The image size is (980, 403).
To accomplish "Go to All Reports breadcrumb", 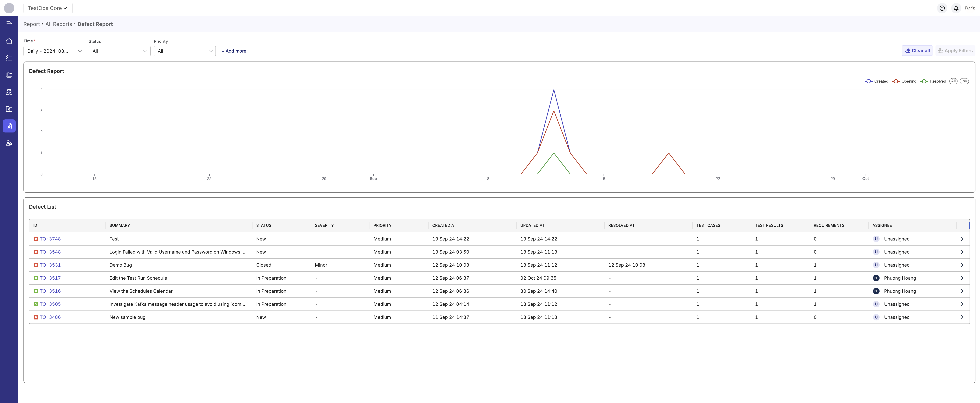I will click(x=59, y=24).
